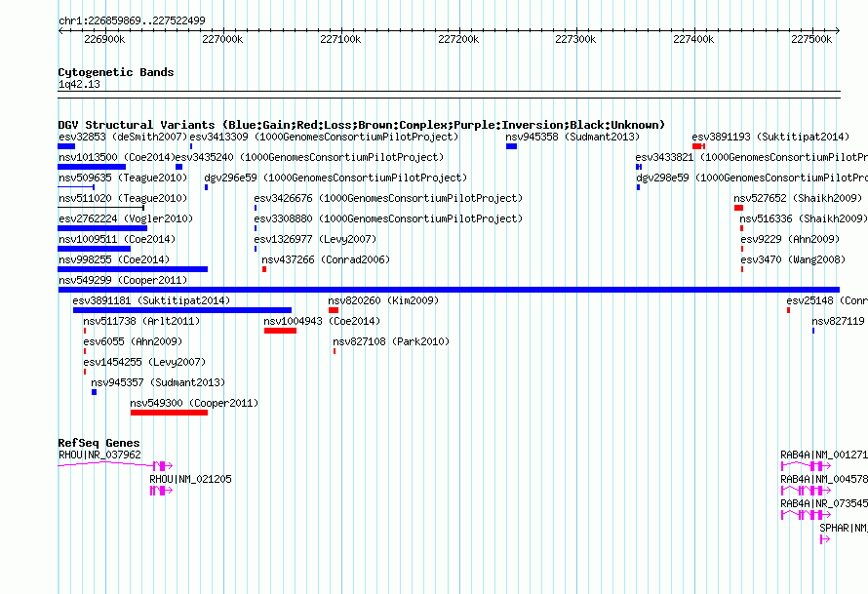Open the nsv437266 (Conrad2006) label
This screenshot has width=868, height=594.
tap(326, 259)
